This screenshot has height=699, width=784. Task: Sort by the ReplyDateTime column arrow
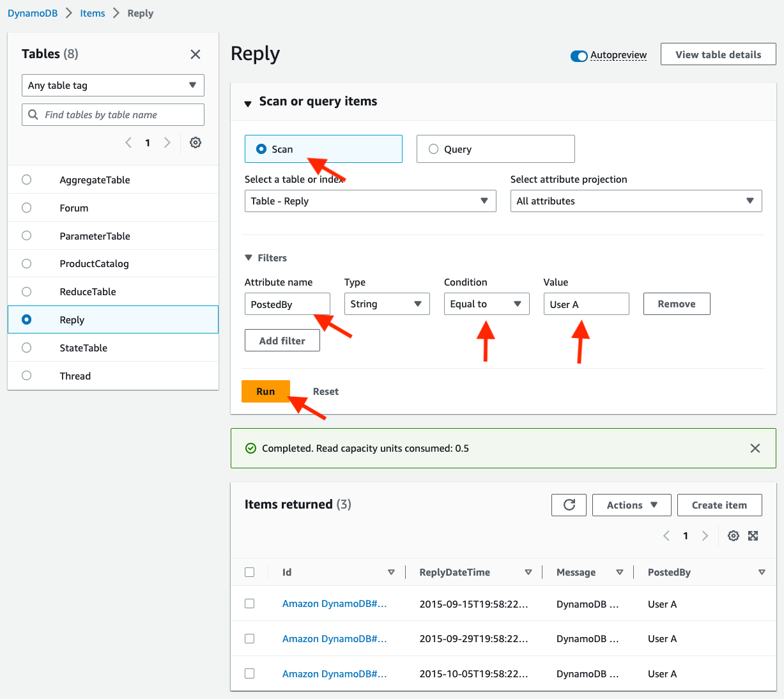pyautogui.click(x=528, y=572)
